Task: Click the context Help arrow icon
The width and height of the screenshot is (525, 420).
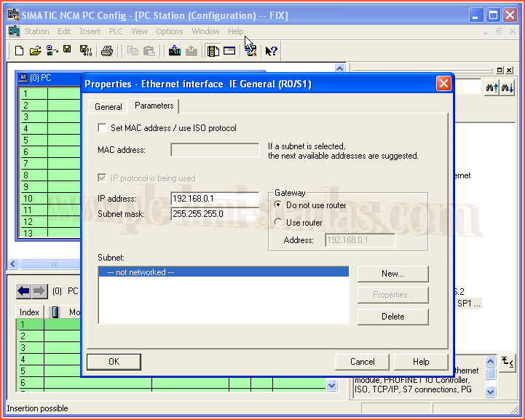Action: click(271, 51)
